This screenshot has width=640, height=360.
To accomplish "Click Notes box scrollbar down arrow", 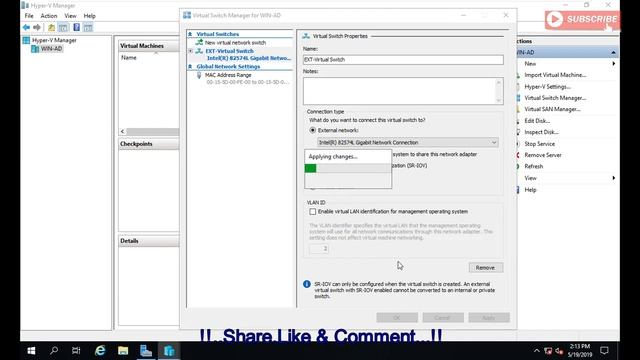I will [498, 100].
